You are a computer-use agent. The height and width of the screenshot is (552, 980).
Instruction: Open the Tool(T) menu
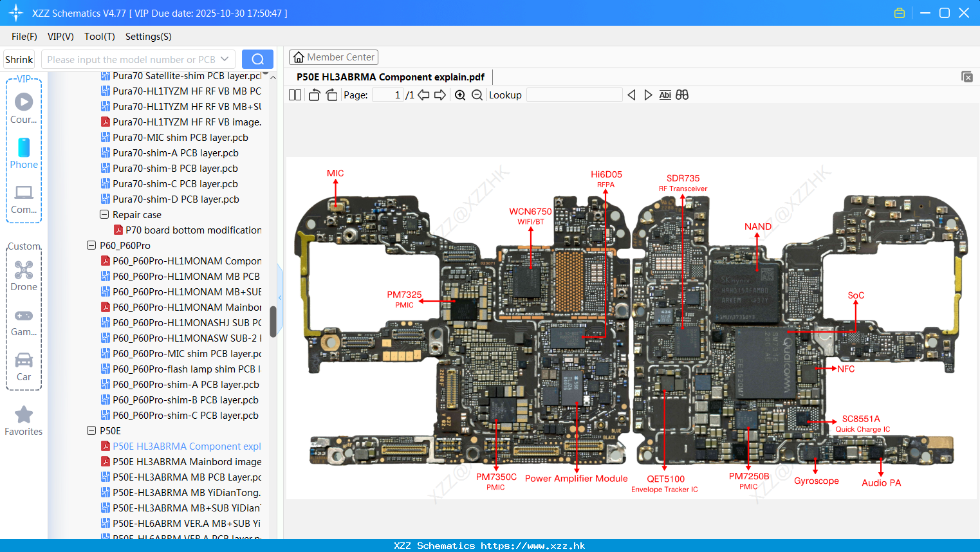[x=100, y=37]
